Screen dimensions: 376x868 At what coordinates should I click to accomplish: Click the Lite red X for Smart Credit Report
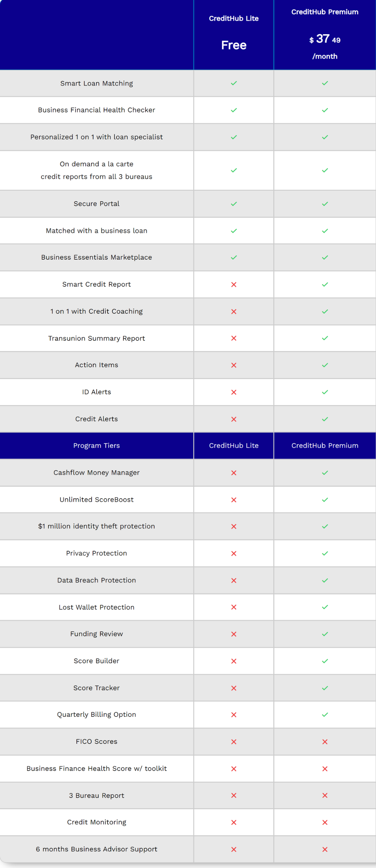click(234, 284)
